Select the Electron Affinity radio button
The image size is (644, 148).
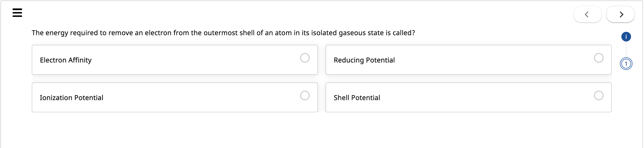click(x=305, y=58)
